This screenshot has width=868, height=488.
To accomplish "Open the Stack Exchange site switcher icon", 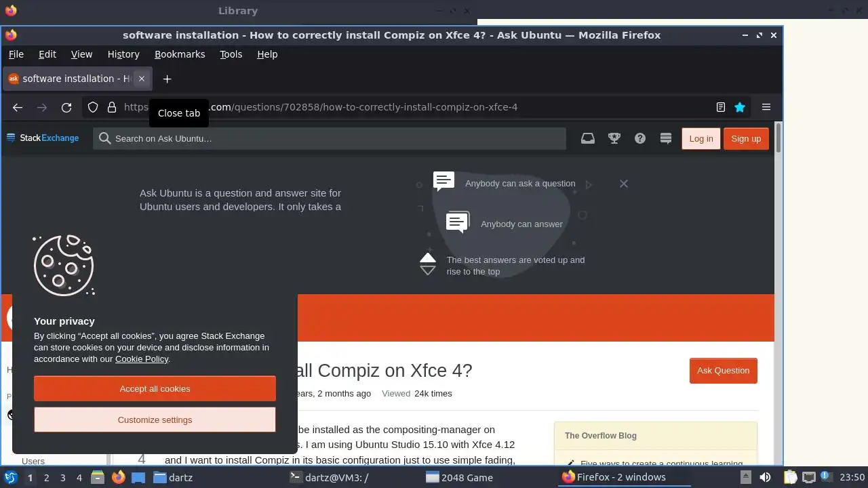I will (666, 138).
